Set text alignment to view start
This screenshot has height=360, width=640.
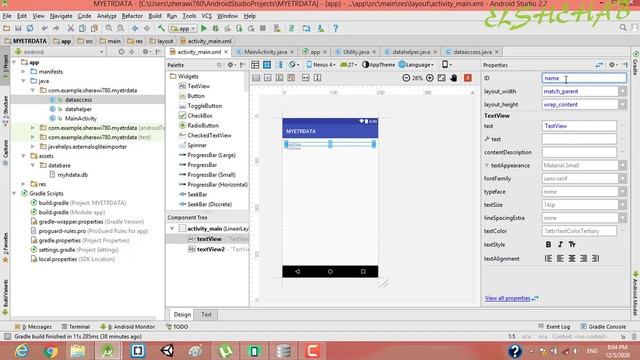[548, 258]
